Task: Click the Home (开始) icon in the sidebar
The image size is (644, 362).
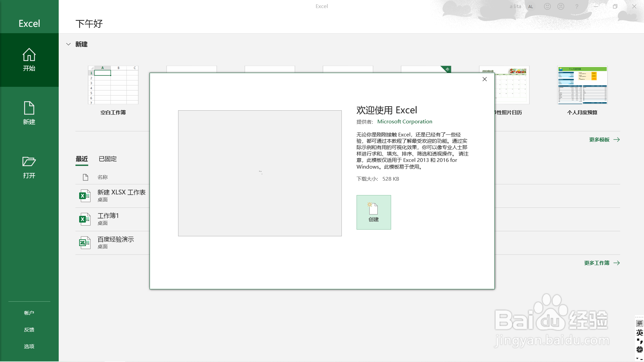Action: coord(29,55)
